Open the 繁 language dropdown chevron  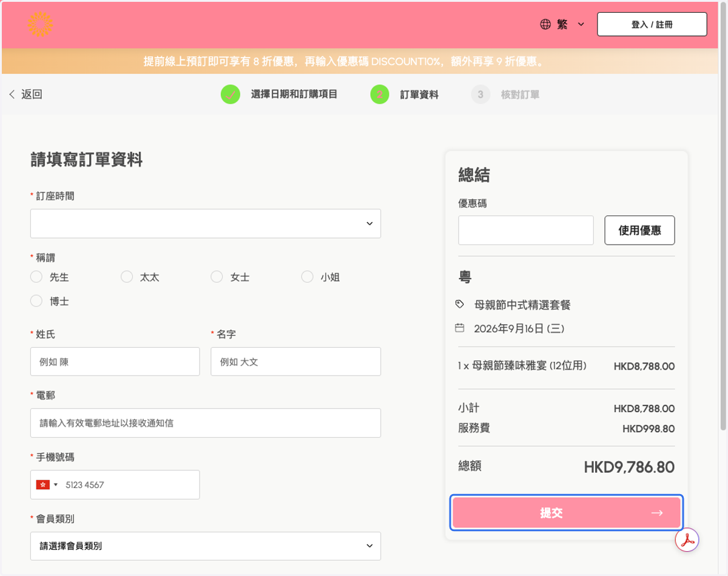(581, 24)
